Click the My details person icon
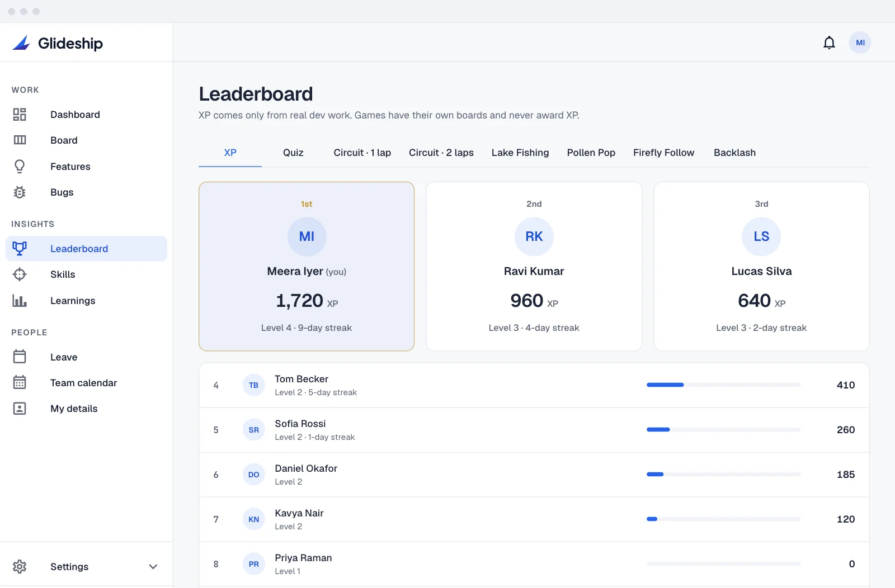 click(20, 409)
